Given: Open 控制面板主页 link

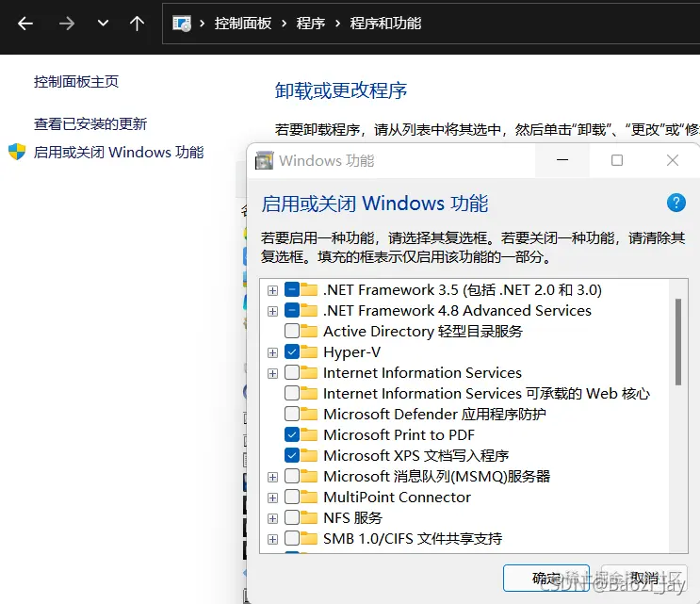Looking at the screenshot, I should click(76, 82).
